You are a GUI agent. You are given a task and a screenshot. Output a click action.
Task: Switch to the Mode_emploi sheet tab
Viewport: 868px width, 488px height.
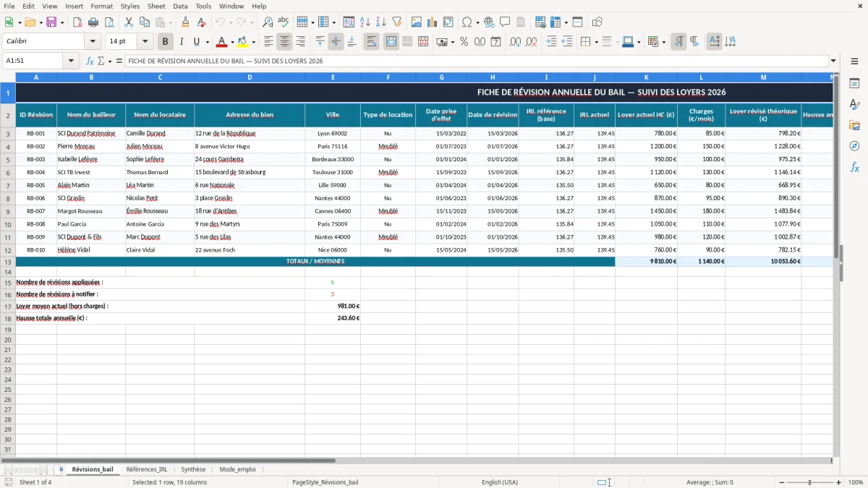237,469
